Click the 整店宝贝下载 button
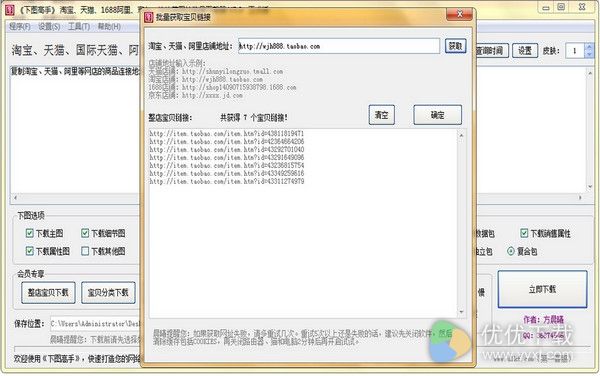This screenshot has width=600, height=376. click(48, 293)
